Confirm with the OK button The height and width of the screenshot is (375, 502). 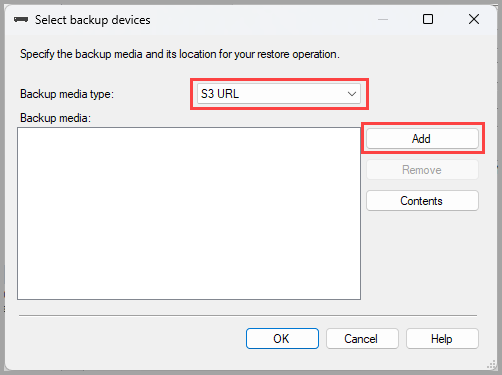tap(282, 339)
